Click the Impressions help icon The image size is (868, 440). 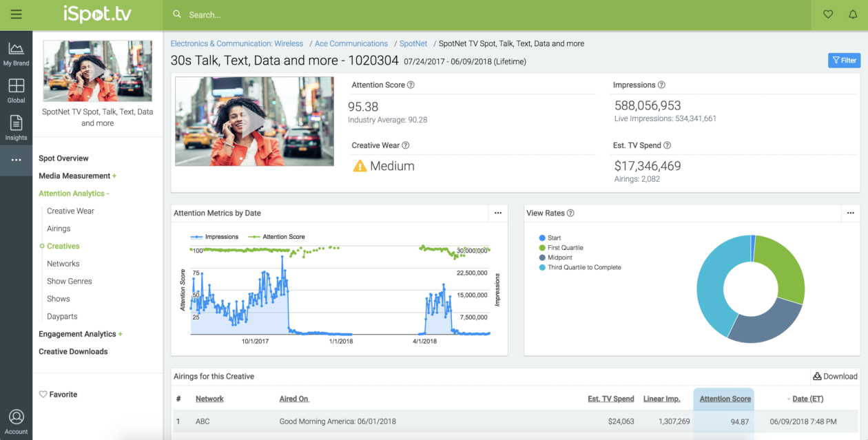pyautogui.click(x=661, y=85)
